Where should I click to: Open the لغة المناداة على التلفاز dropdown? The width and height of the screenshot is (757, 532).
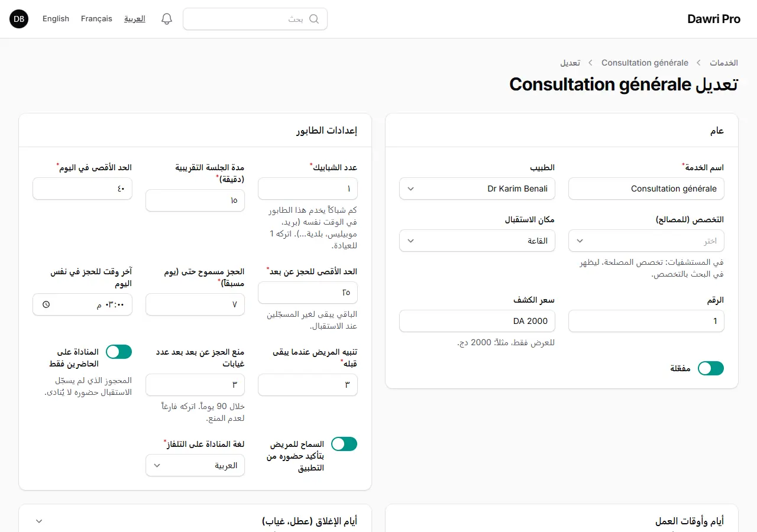coord(195,465)
